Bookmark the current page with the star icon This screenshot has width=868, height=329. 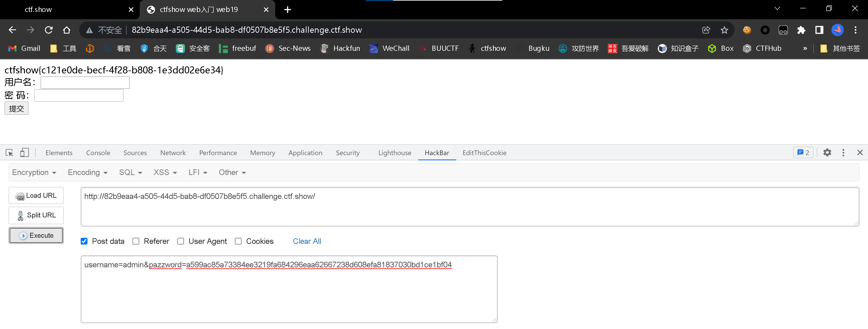coord(724,30)
